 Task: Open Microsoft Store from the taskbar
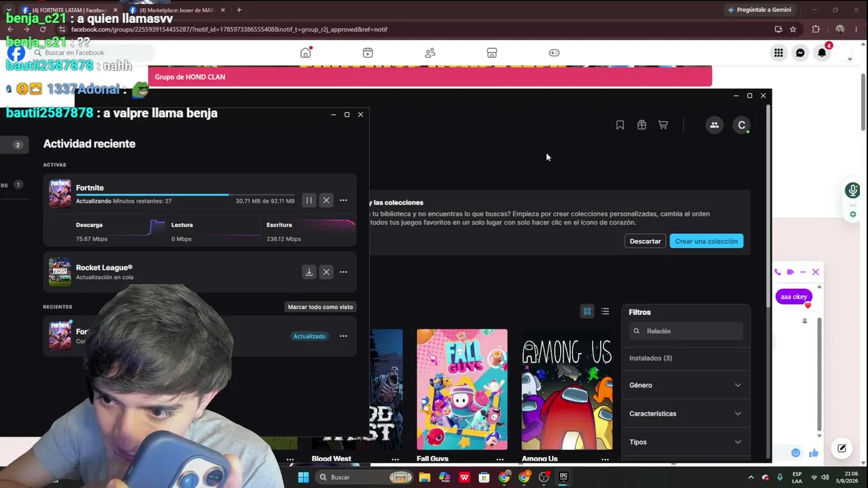(x=484, y=477)
